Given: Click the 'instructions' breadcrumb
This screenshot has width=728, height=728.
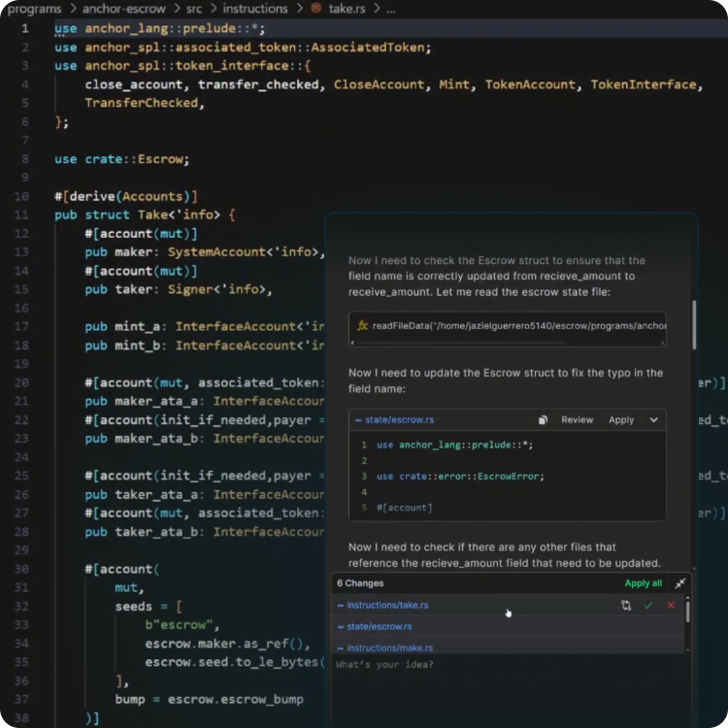Looking at the screenshot, I should click(x=255, y=9).
